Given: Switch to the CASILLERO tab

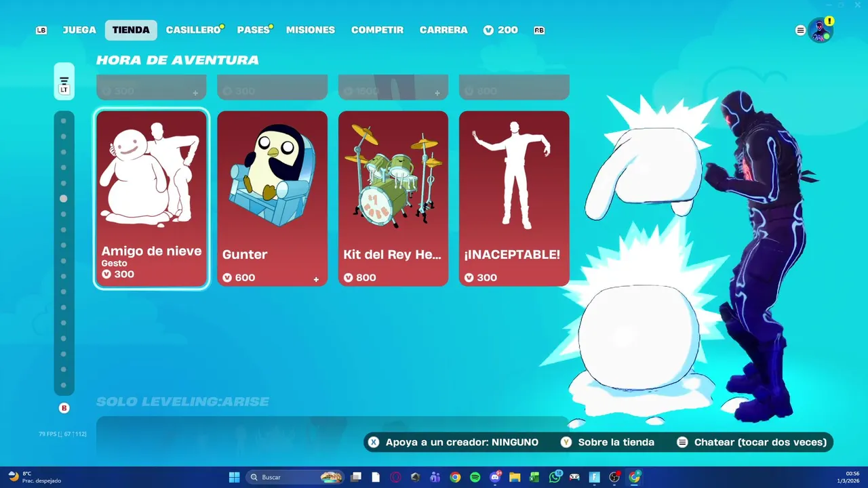Looking at the screenshot, I should coord(193,30).
